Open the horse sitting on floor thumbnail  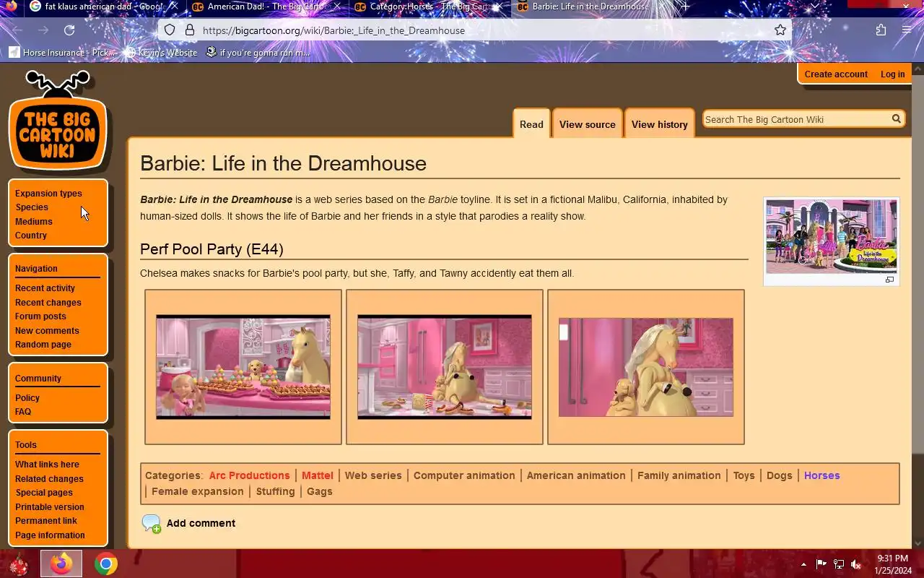(445, 367)
